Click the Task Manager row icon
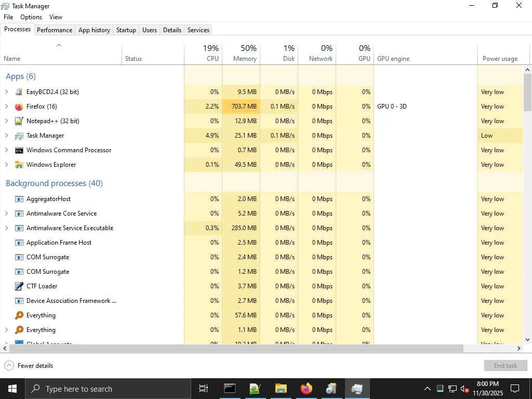Screen dimensions: 532x399 tap(19, 136)
